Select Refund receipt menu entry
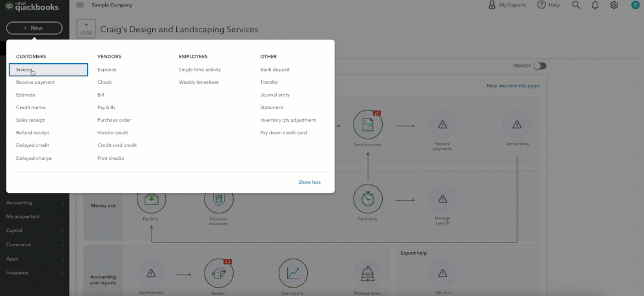Screen dimensions: 644x296 point(32,133)
